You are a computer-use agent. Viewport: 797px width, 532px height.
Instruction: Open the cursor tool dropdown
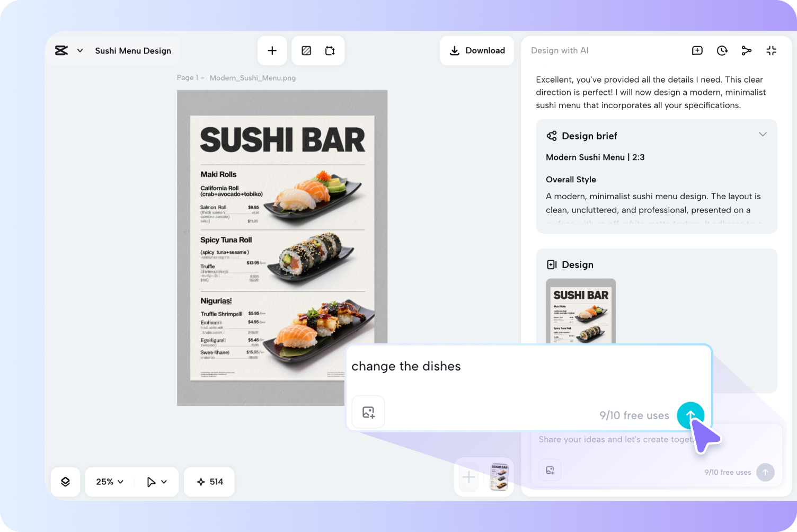click(x=156, y=482)
